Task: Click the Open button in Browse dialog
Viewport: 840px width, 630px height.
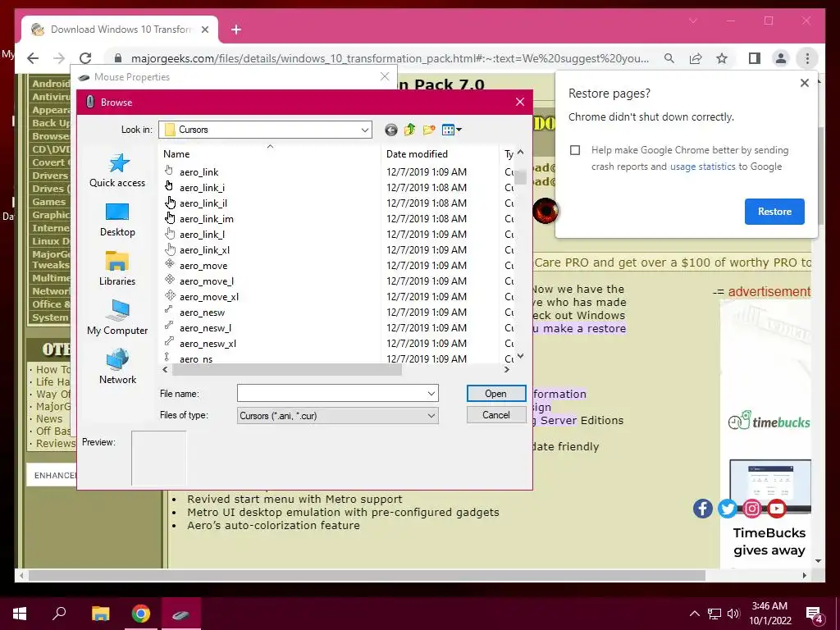Action: 496,393
